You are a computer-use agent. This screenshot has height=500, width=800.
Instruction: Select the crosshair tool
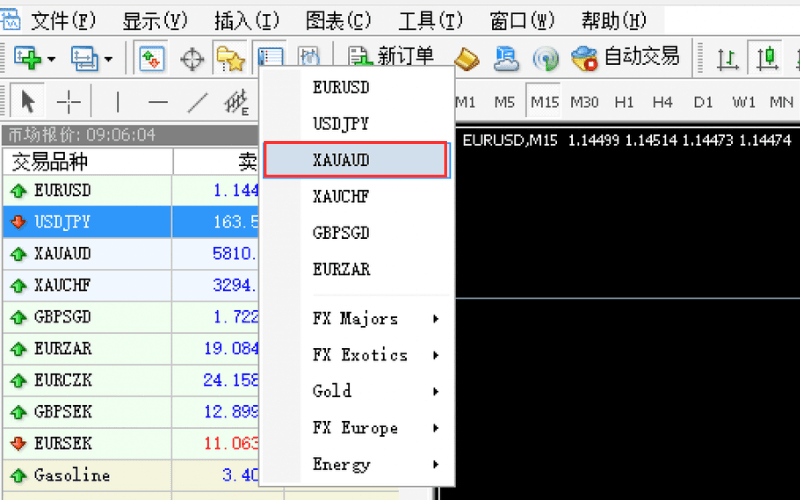click(x=68, y=102)
